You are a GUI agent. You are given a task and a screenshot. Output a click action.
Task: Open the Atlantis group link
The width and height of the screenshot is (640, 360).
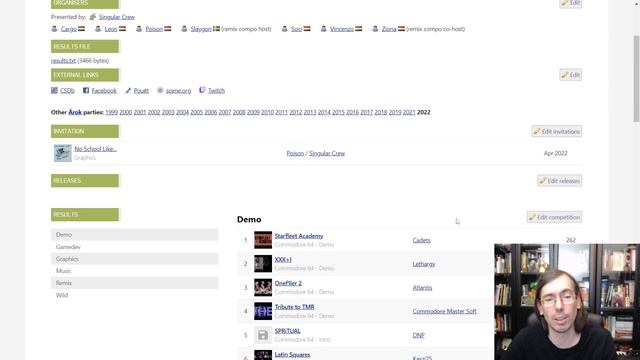pyautogui.click(x=422, y=288)
